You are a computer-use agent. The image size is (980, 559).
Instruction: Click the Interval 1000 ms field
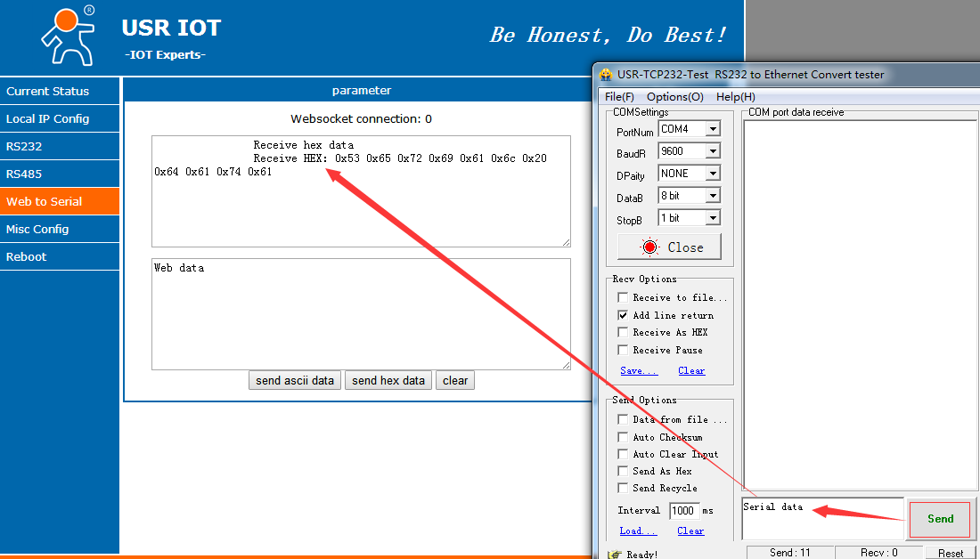point(683,511)
